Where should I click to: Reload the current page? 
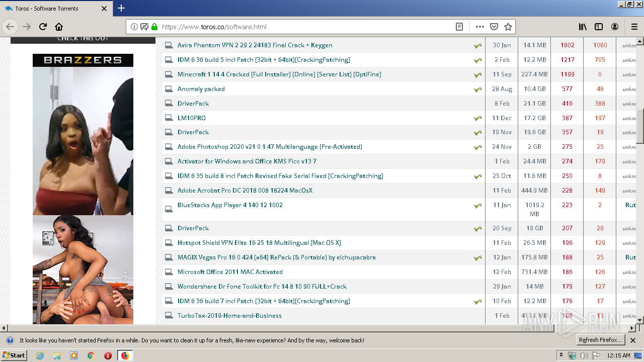pos(43,27)
